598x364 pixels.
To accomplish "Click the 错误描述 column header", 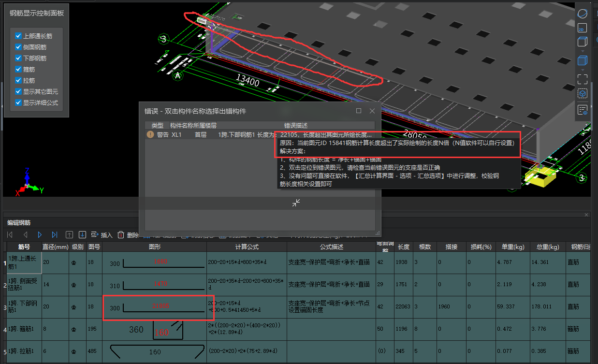I will pos(296,126).
